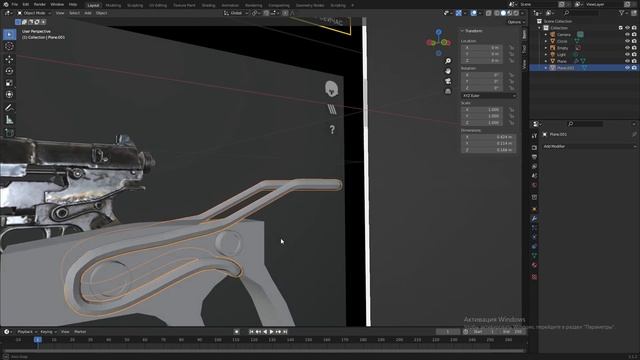This screenshot has width=640, height=360.
Task: Click the Play animation button
Action: point(271,332)
